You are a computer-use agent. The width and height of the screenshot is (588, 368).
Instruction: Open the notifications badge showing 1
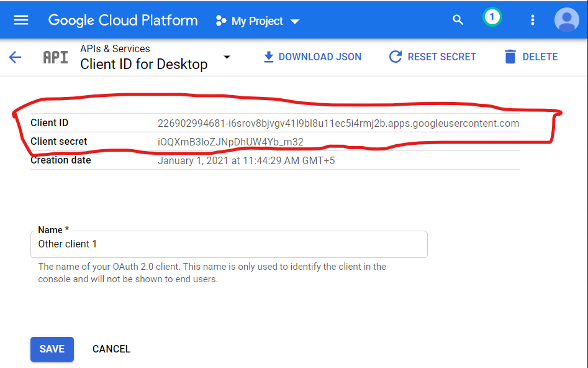click(x=492, y=18)
